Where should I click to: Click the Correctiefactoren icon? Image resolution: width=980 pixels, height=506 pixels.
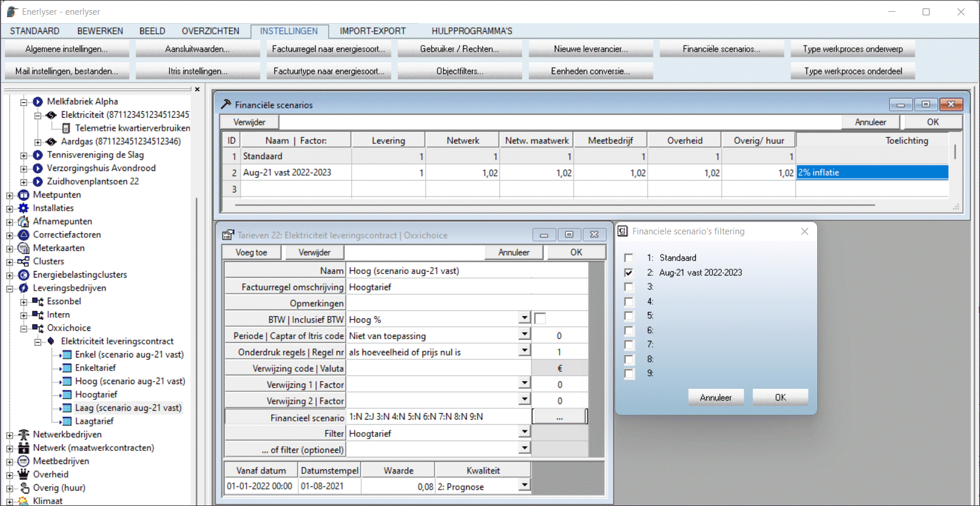pos(24,235)
